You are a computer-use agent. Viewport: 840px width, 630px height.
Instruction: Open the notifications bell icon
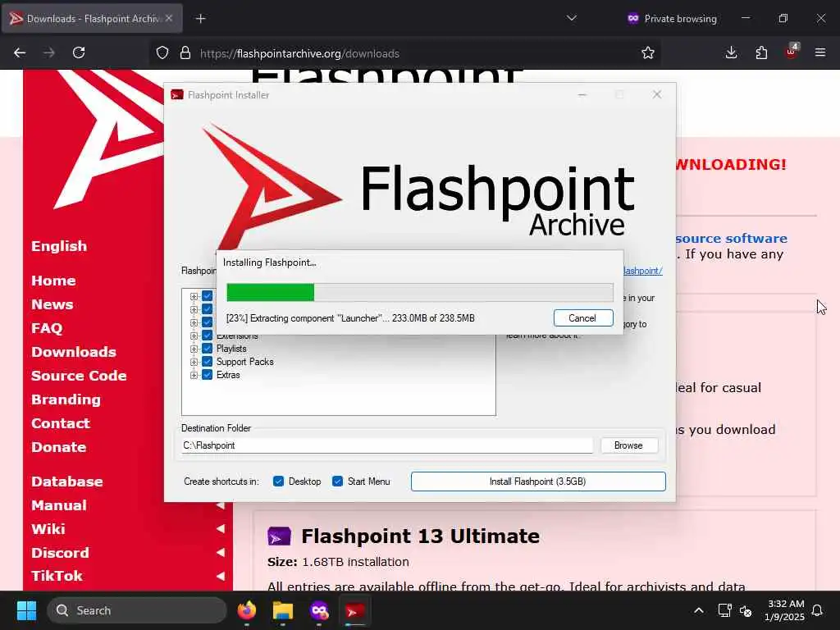(818, 610)
